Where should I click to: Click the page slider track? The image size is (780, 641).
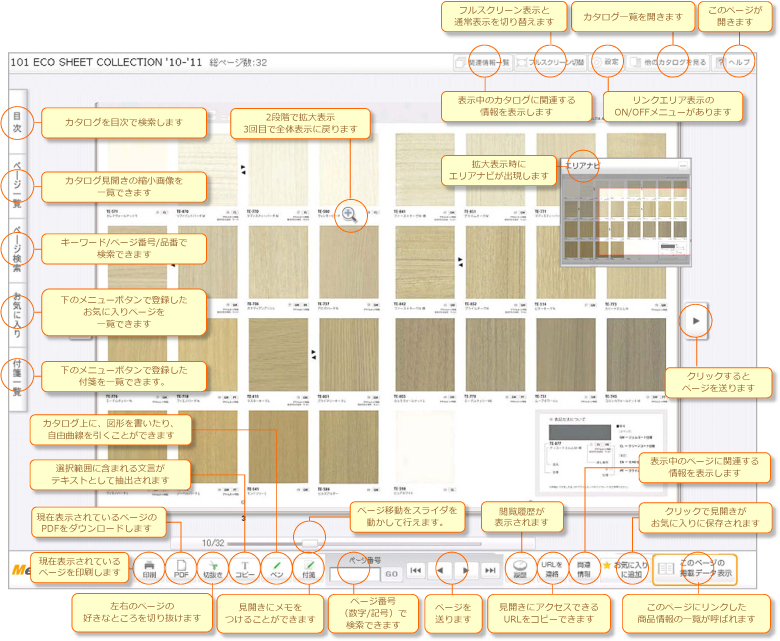354,544
